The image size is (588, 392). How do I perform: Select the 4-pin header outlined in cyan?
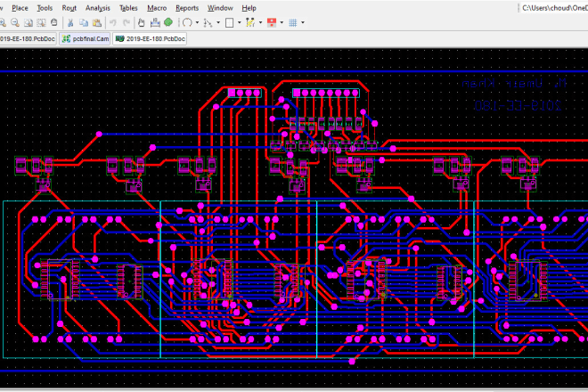coord(244,93)
